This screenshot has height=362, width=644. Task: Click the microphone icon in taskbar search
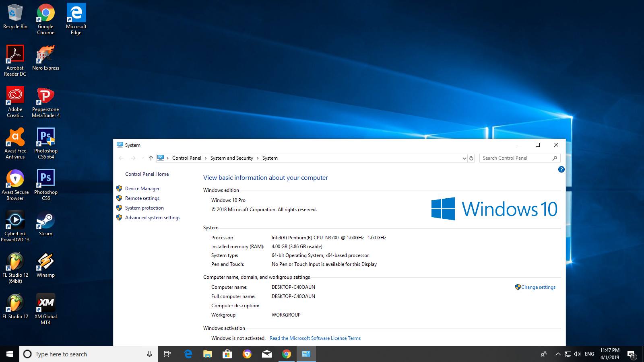[x=149, y=354]
